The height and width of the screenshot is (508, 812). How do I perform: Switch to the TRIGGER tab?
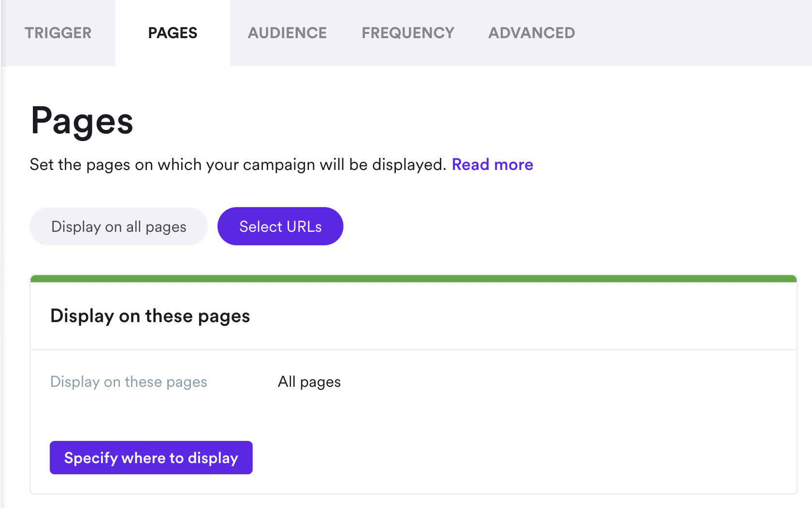coord(58,33)
